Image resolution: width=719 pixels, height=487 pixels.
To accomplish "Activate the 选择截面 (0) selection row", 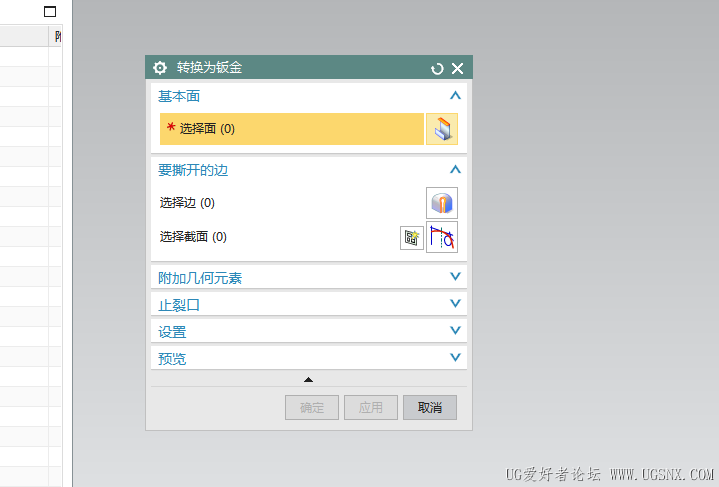I will (x=279, y=237).
